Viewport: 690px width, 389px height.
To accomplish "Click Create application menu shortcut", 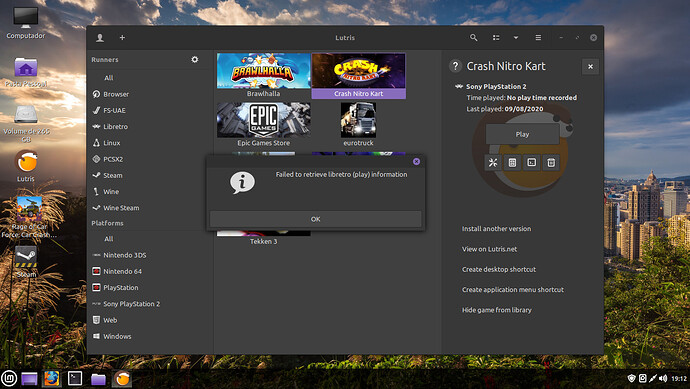I will click(x=513, y=290).
